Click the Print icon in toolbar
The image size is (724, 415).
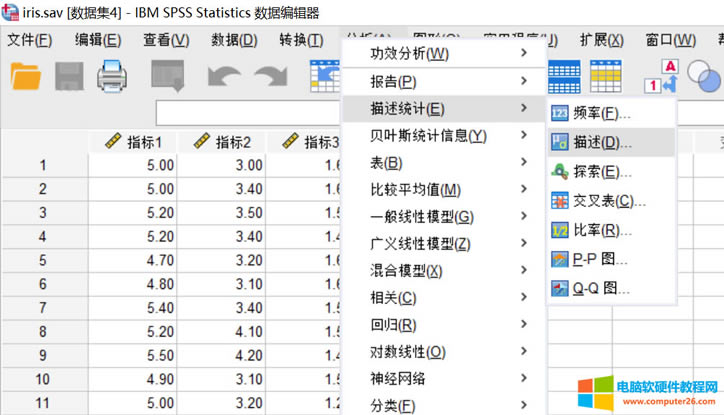tap(112, 78)
